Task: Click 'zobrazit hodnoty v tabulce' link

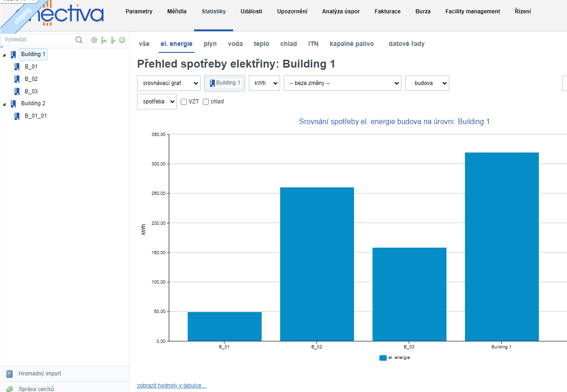Action: [x=172, y=386]
